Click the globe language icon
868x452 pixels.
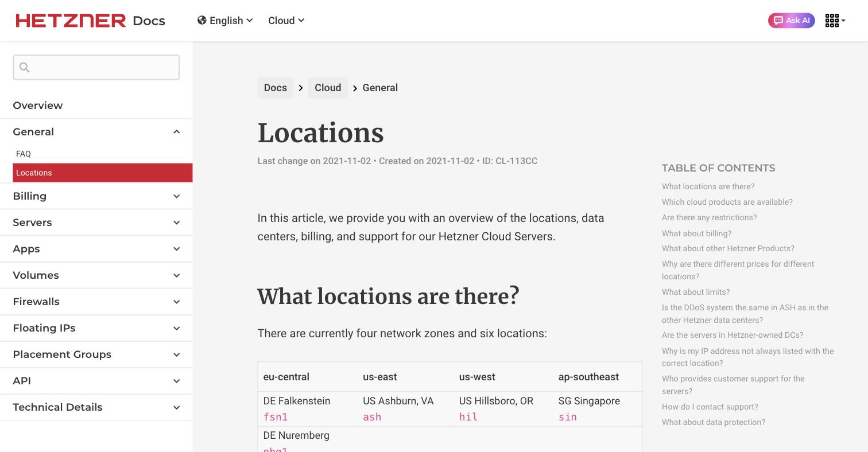point(202,21)
